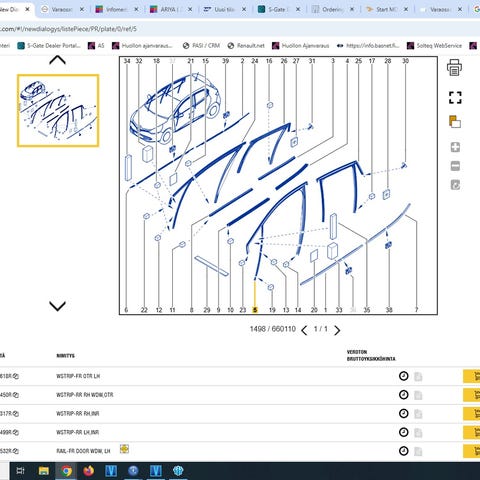
Task: Click the clock icon for WSTRIP-FR OTR LH
Action: coord(403,376)
